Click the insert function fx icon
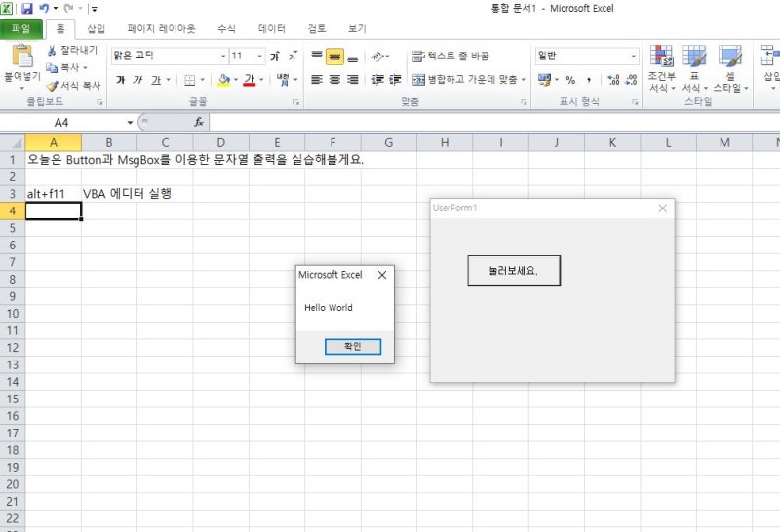 [199, 123]
